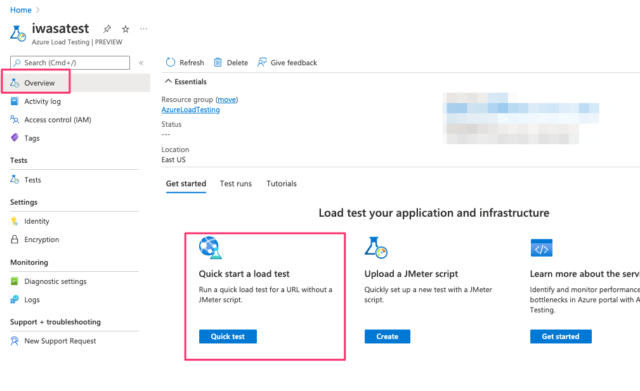Click Give feedback in toolbar
This screenshot has width=640, height=391.
click(293, 62)
